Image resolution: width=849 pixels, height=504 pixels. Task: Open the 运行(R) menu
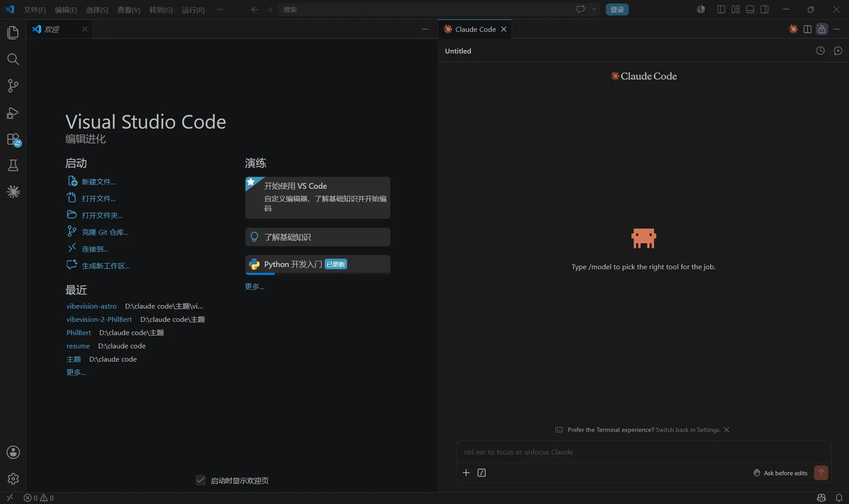[193, 10]
